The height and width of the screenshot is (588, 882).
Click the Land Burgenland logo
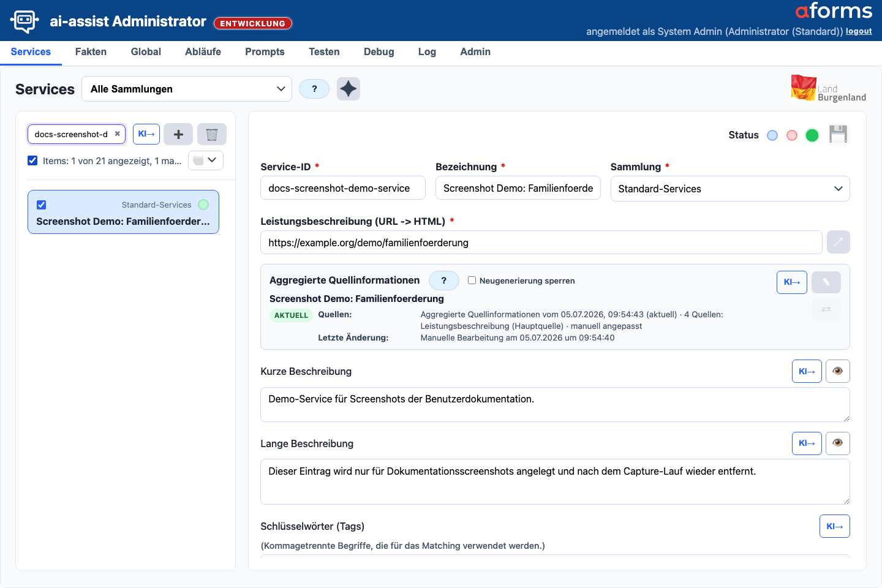(829, 89)
